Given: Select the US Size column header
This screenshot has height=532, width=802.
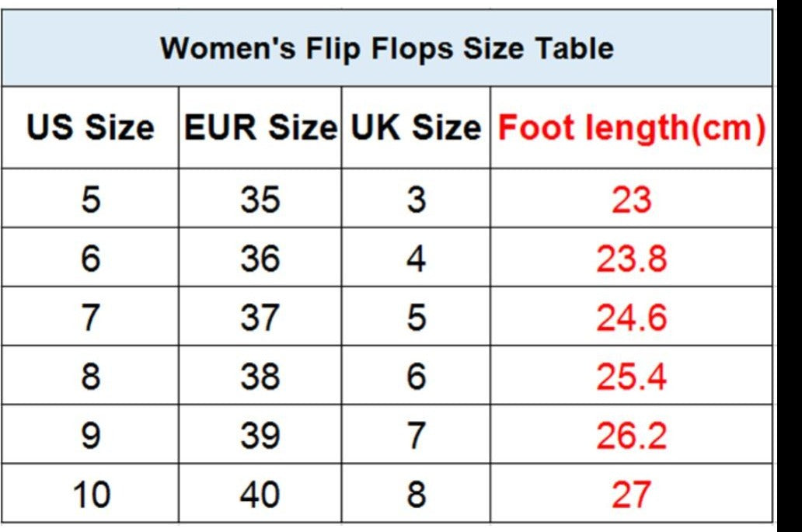Looking at the screenshot, I should click(x=90, y=127).
